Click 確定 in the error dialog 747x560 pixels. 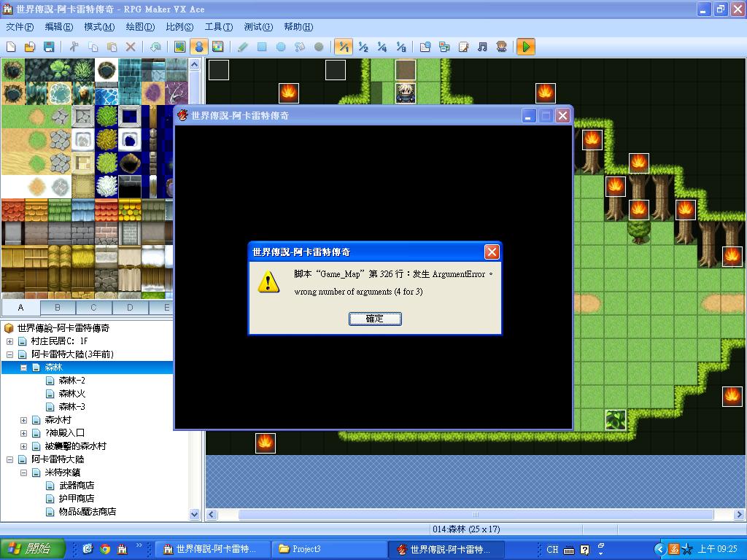point(375,319)
